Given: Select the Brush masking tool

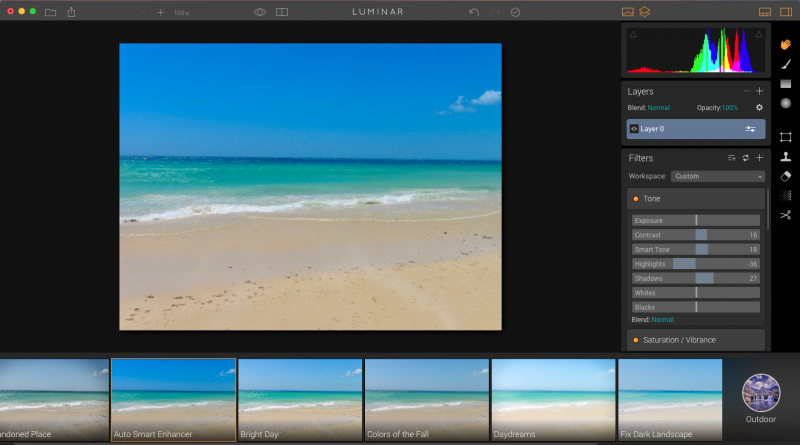Looking at the screenshot, I should tap(786, 64).
